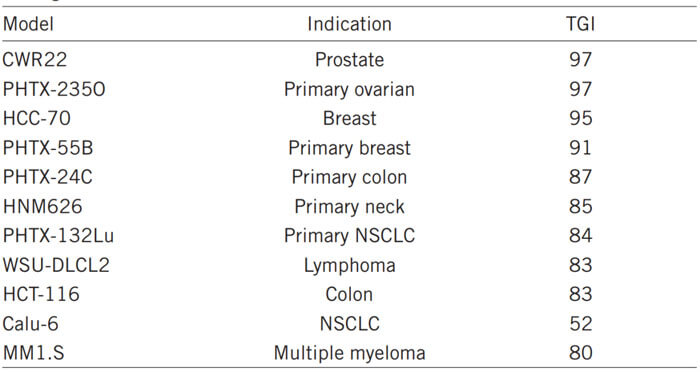Select the WSU-DLCL2 model entry
The image size is (700, 372).
click(x=56, y=265)
